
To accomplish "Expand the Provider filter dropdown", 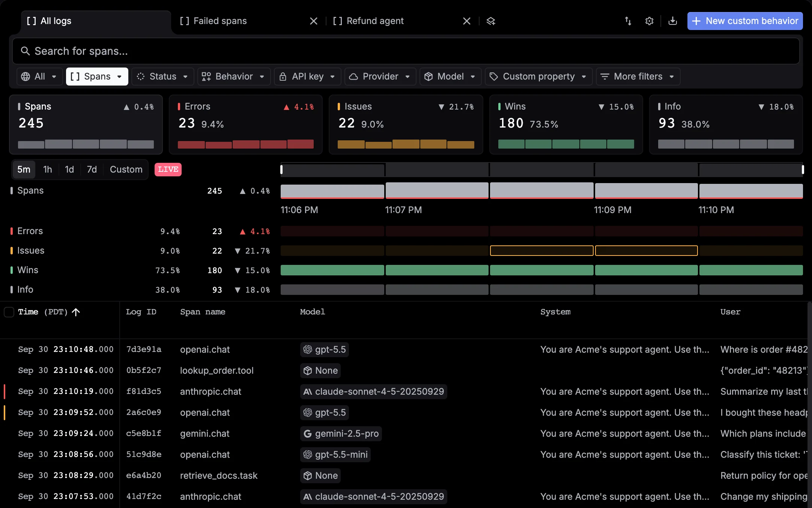I will pyautogui.click(x=380, y=77).
